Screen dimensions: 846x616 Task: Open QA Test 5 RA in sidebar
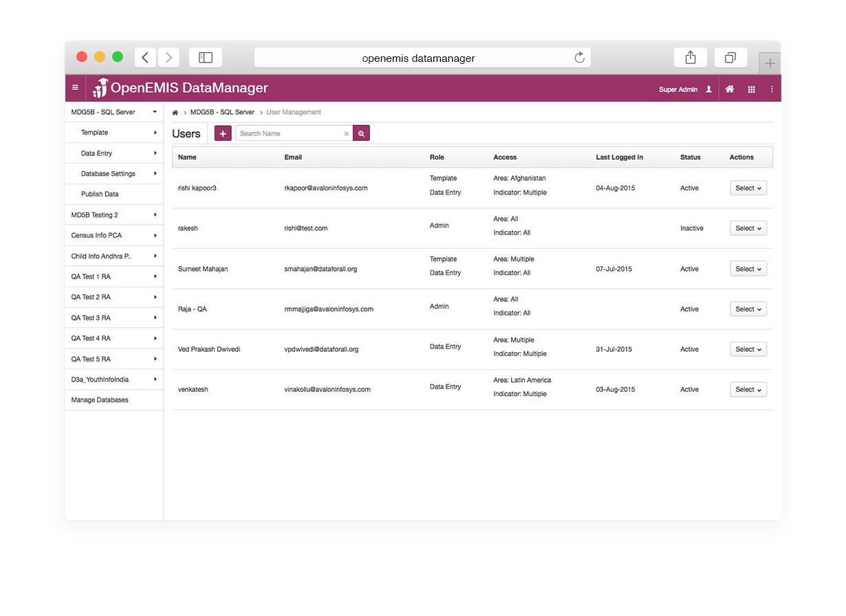(x=114, y=360)
